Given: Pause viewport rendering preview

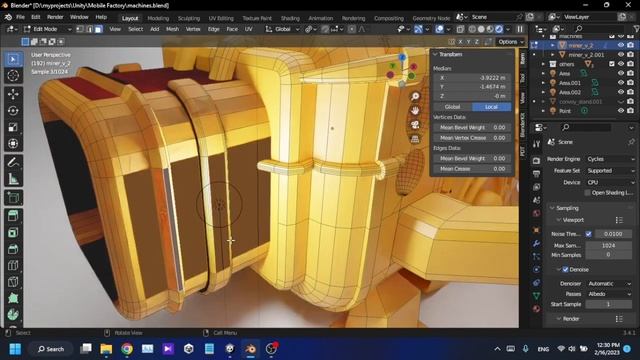Looking at the screenshot, I should coord(520,29).
